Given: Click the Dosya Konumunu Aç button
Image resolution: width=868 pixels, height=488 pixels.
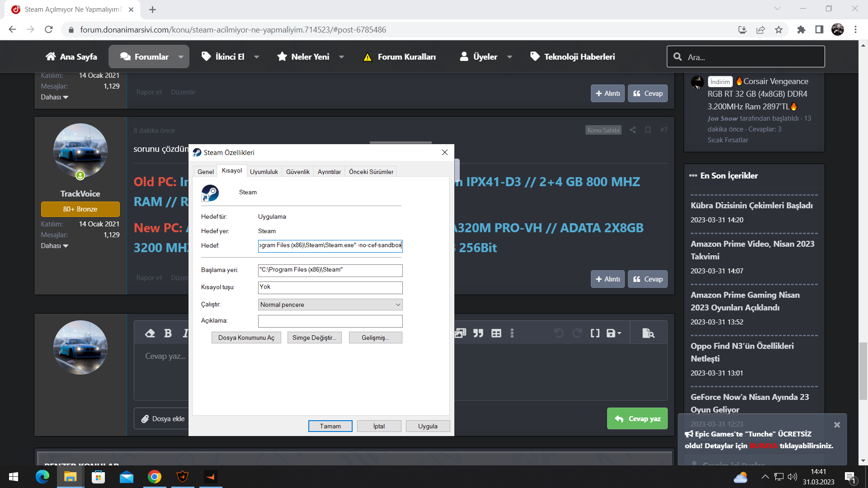Looking at the screenshot, I should click(x=246, y=338).
